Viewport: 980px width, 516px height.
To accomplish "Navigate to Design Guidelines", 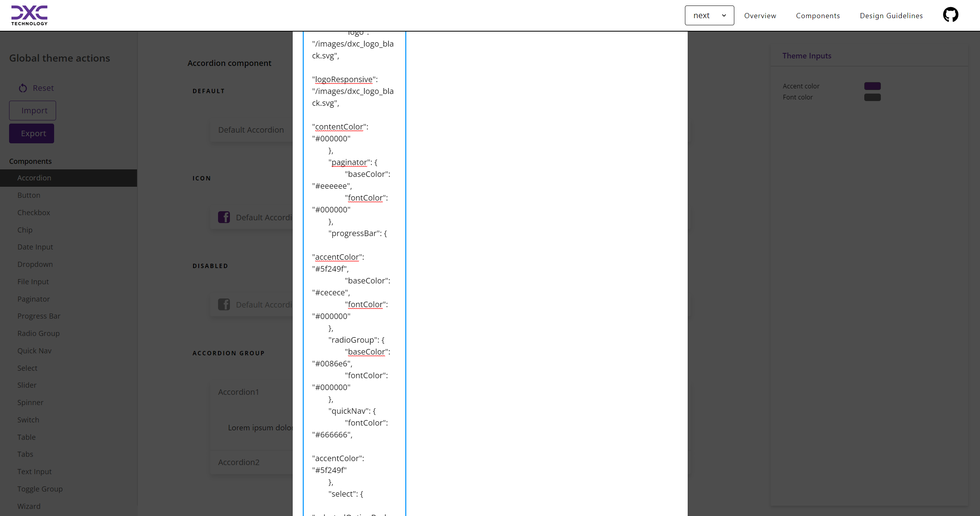I will [x=891, y=15].
